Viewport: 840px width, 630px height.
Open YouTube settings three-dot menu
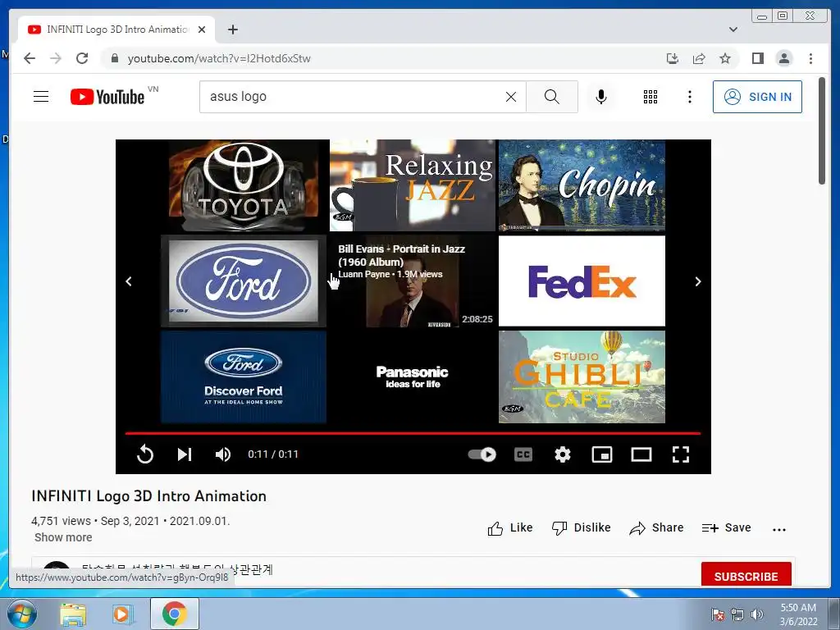coord(689,97)
